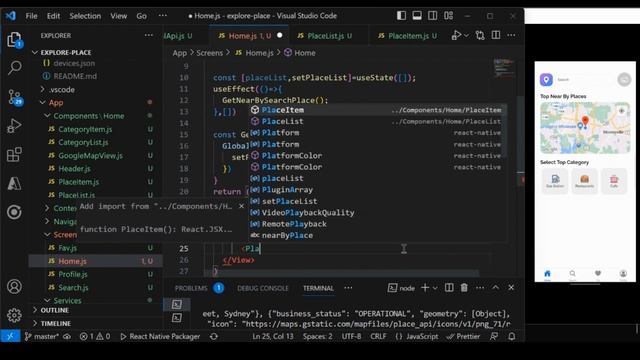
Task: Click master branch in status bar
Action: [x=41, y=336]
